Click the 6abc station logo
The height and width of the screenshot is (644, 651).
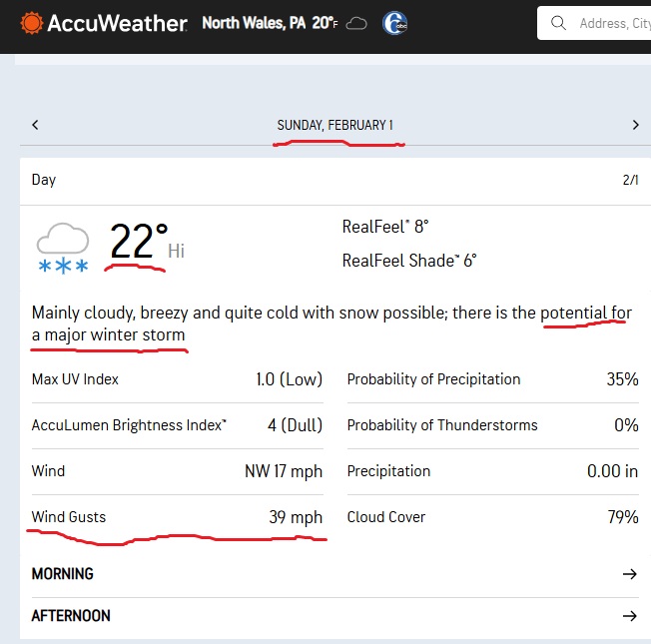[x=394, y=23]
